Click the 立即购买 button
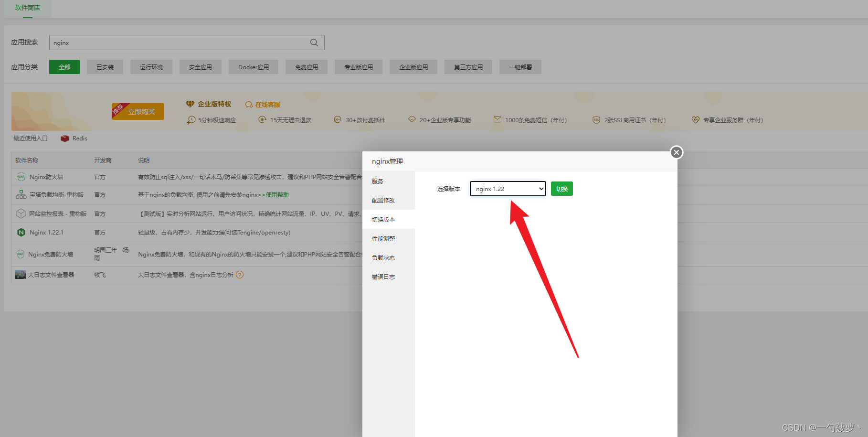 138,111
